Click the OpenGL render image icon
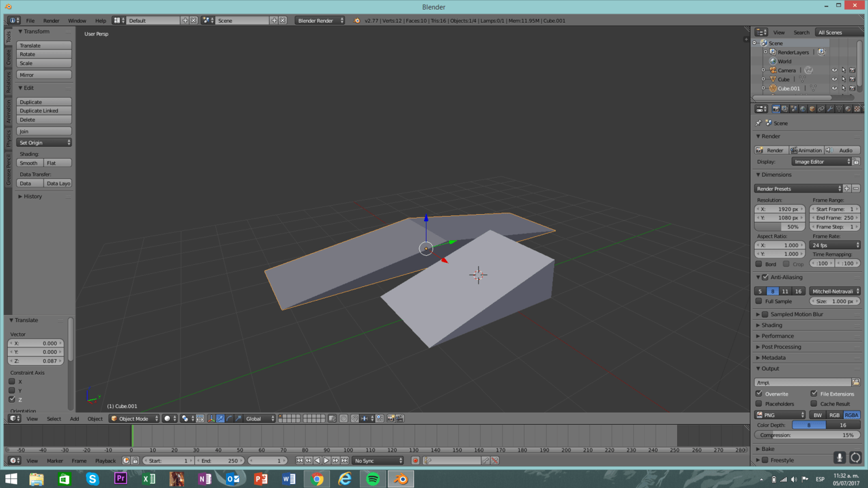868x488 pixels. (x=391, y=418)
